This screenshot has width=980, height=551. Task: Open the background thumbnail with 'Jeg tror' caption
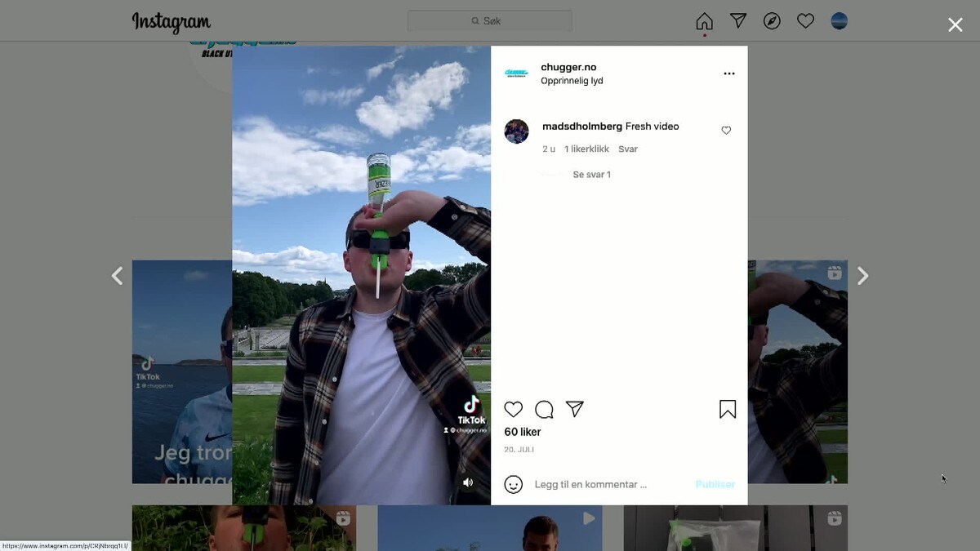pos(182,371)
